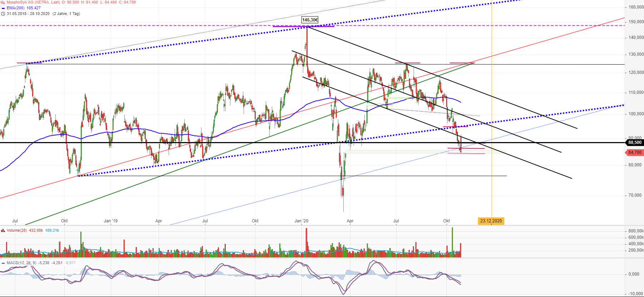Click the 800,00k volume axis label
The height and width of the screenshot is (297, 644).
636,231
